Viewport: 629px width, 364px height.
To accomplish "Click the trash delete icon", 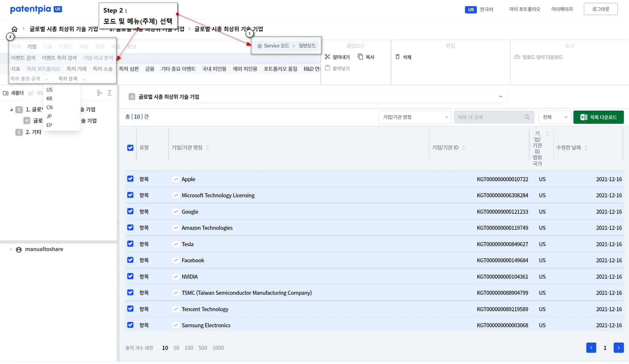I will point(397,57).
